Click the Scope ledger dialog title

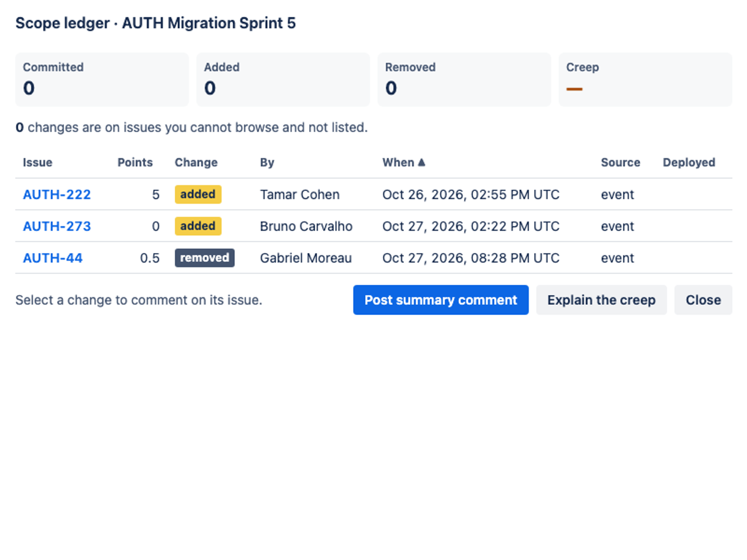click(x=156, y=24)
